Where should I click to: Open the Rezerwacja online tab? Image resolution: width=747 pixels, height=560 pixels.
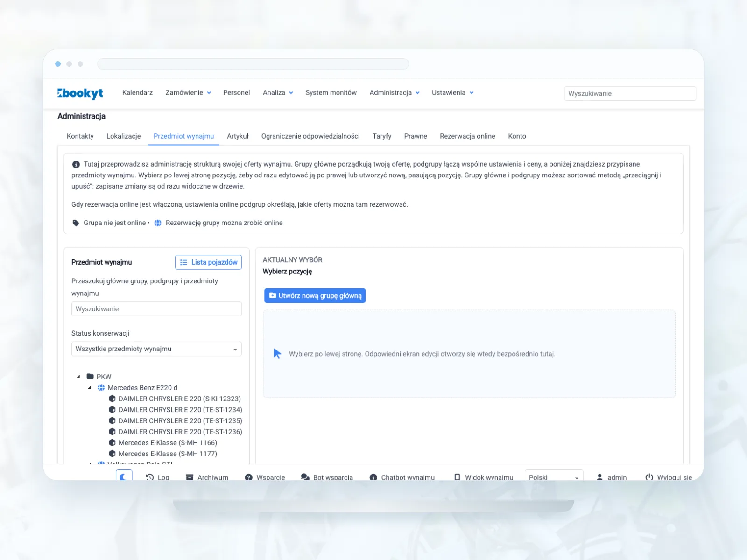tap(467, 136)
